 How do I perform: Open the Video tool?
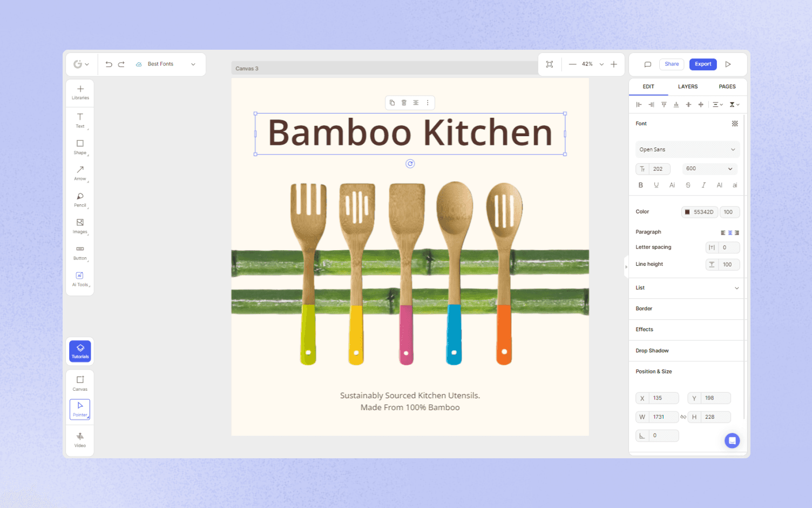point(80,440)
